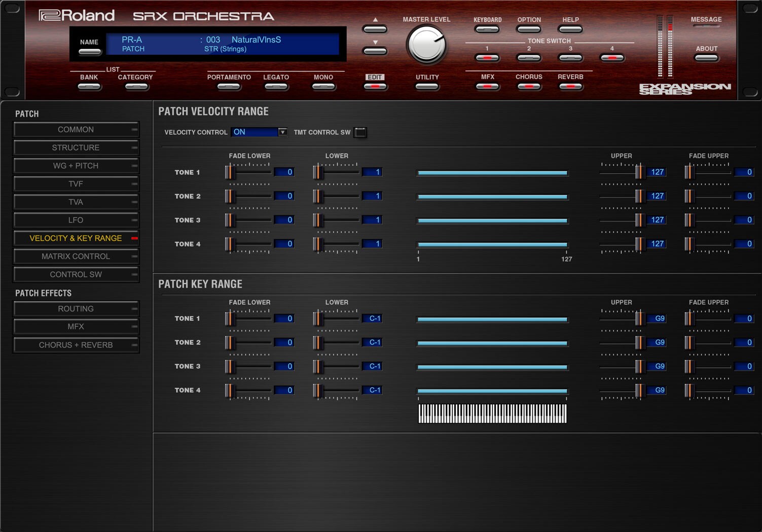Click the mini piano keyboard display

492,413
